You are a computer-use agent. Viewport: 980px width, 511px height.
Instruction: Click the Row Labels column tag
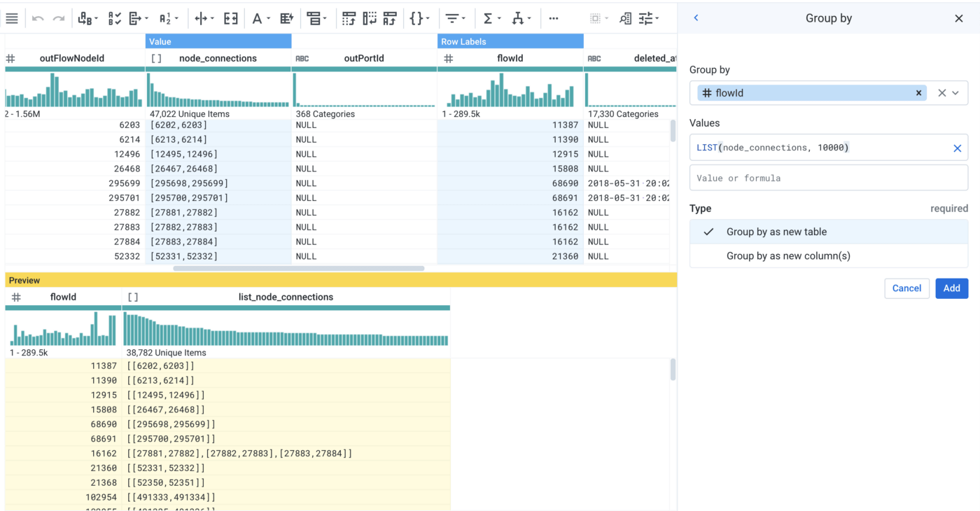point(510,42)
